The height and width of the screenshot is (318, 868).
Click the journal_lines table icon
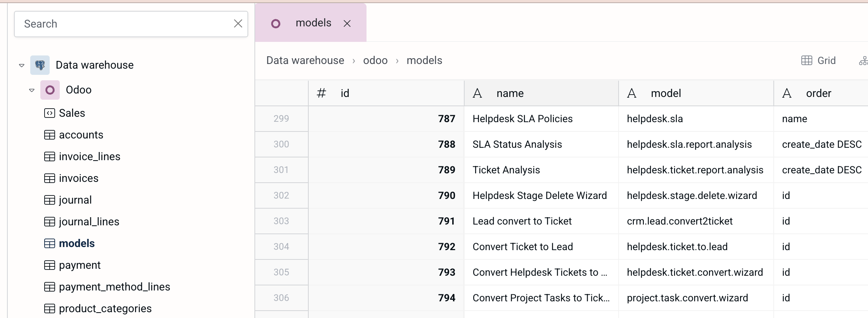coord(50,222)
